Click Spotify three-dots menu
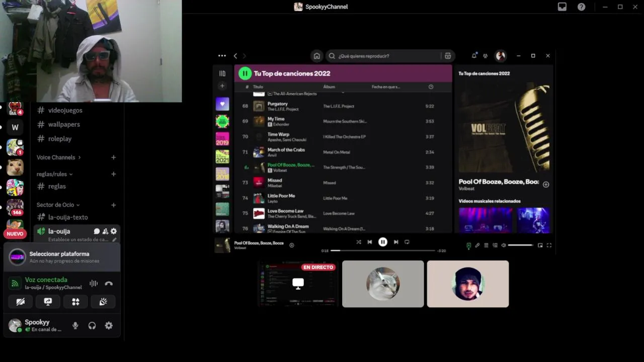This screenshot has width=644, height=362. click(x=222, y=56)
